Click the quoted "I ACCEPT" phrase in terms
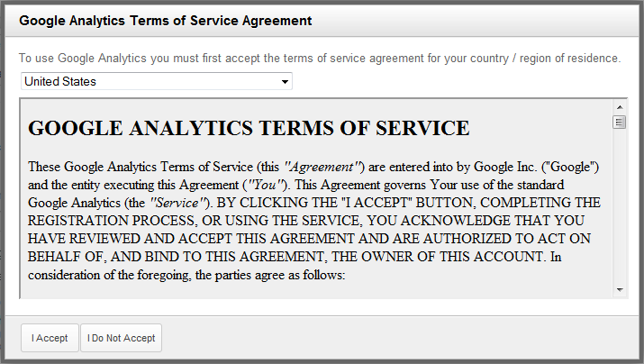This screenshot has height=364, width=644. [x=376, y=203]
